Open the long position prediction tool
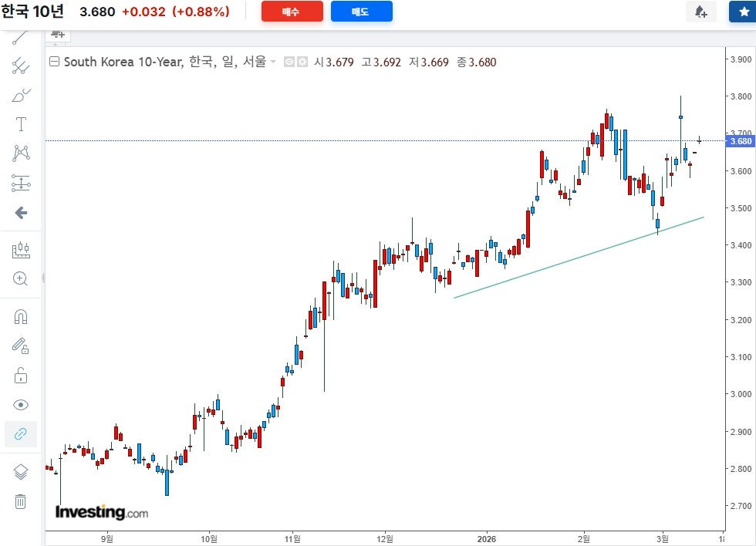 [21, 183]
